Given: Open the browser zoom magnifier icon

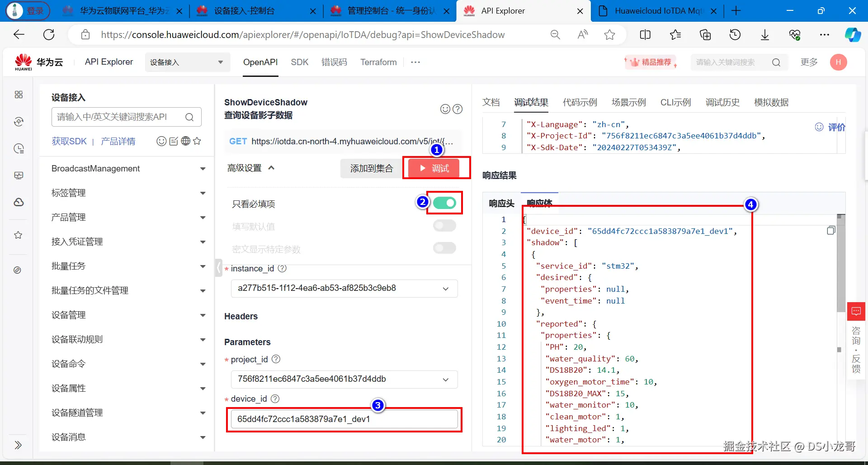Looking at the screenshot, I should click(555, 35).
